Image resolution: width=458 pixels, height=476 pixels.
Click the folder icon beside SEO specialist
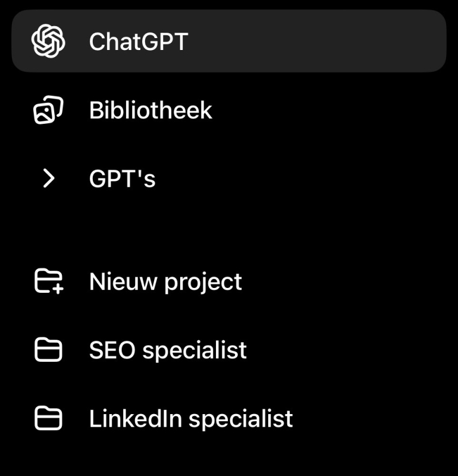(x=48, y=350)
